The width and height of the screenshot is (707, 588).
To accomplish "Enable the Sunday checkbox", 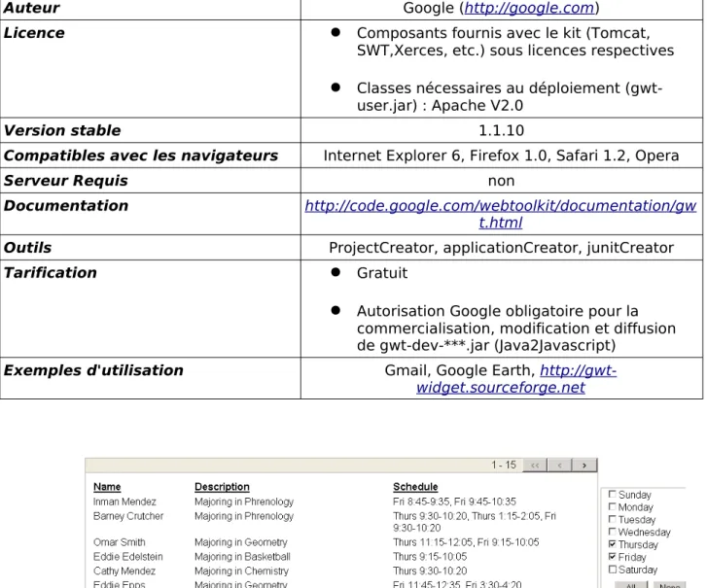I will [x=613, y=495].
